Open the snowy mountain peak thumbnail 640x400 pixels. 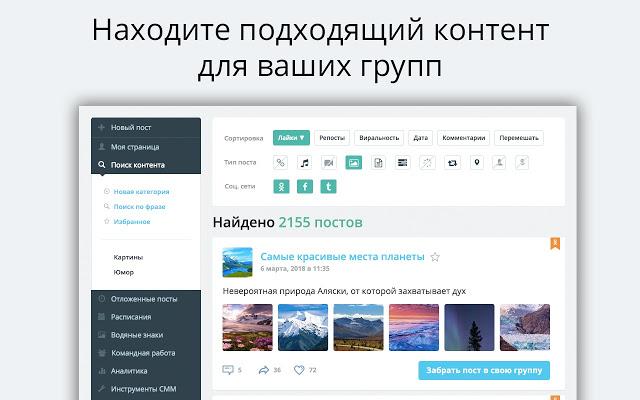[x=303, y=327]
